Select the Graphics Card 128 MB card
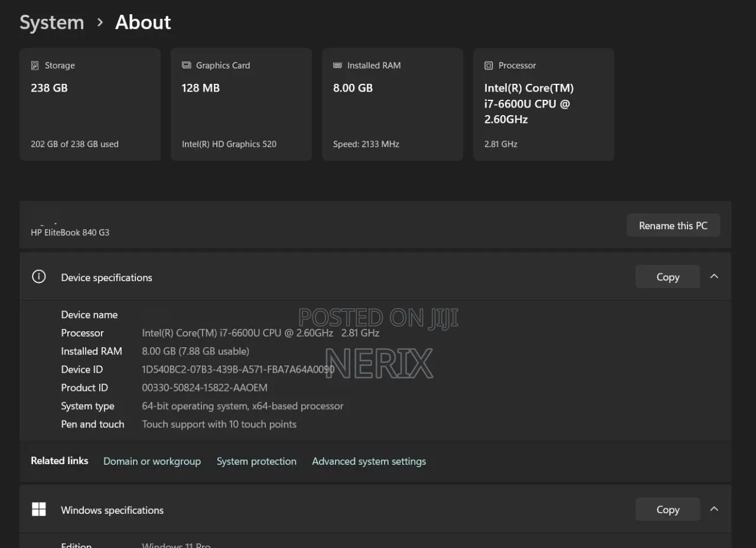The width and height of the screenshot is (756, 548). pyautogui.click(x=242, y=105)
